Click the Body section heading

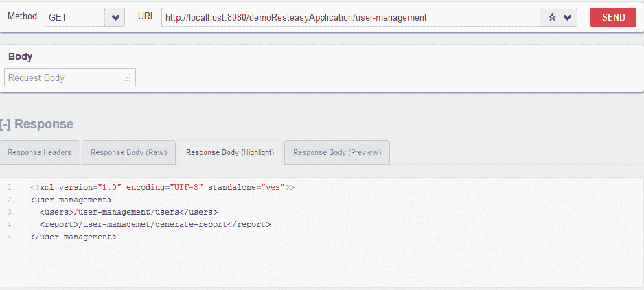click(x=20, y=57)
